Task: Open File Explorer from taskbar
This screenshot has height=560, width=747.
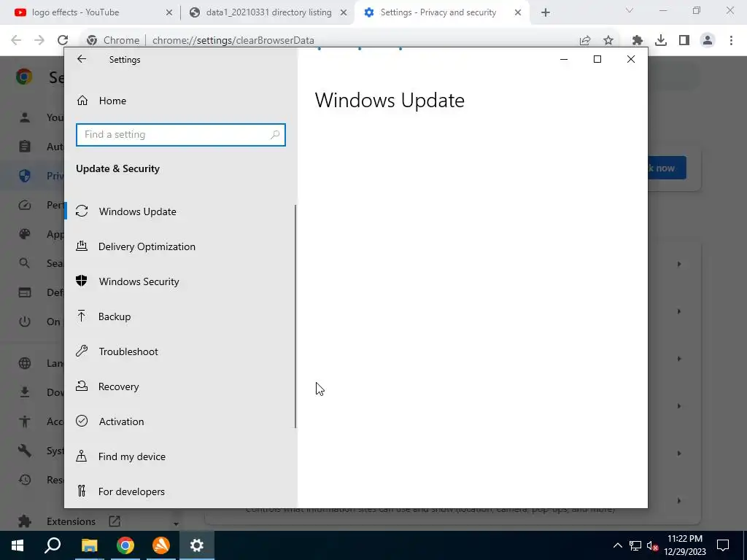Action: coord(89,545)
